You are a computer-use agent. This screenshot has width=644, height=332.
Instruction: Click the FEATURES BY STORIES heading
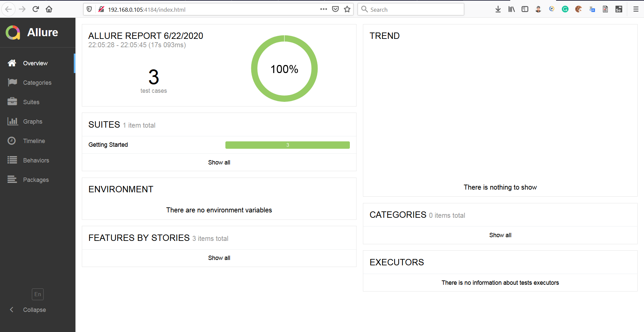pyautogui.click(x=139, y=238)
